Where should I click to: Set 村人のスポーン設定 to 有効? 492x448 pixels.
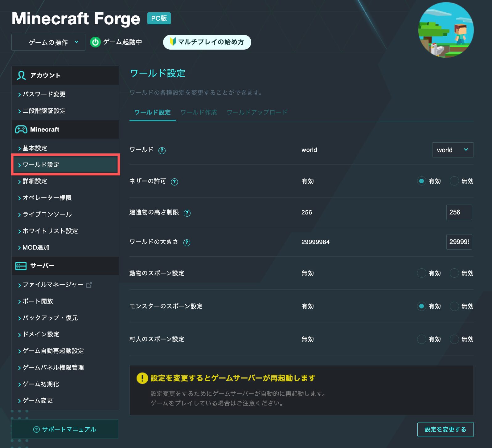tap(421, 339)
